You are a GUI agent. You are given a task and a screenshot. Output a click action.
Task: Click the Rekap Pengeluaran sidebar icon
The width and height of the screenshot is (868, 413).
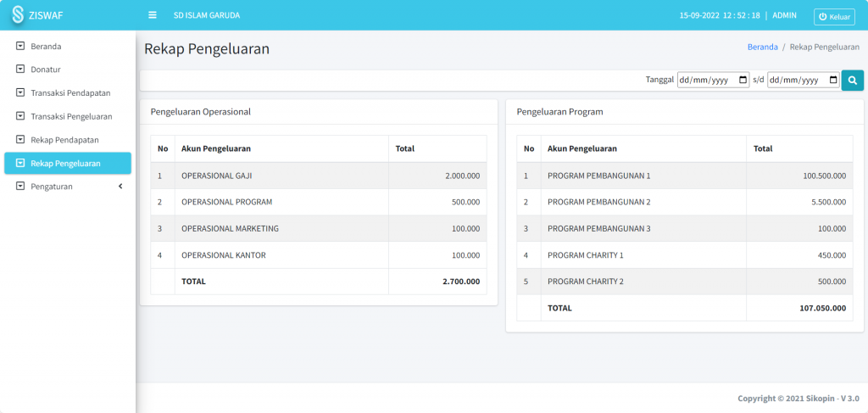[20, 164]
